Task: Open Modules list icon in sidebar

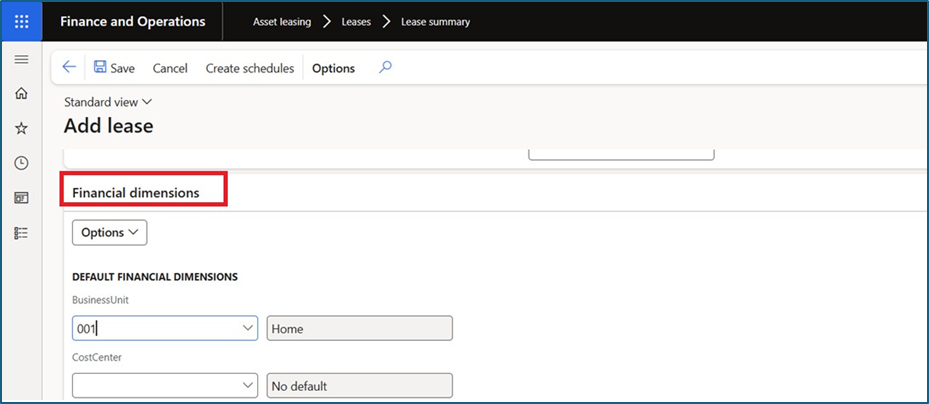Action: pyautogui.click(x=21, y=232)
